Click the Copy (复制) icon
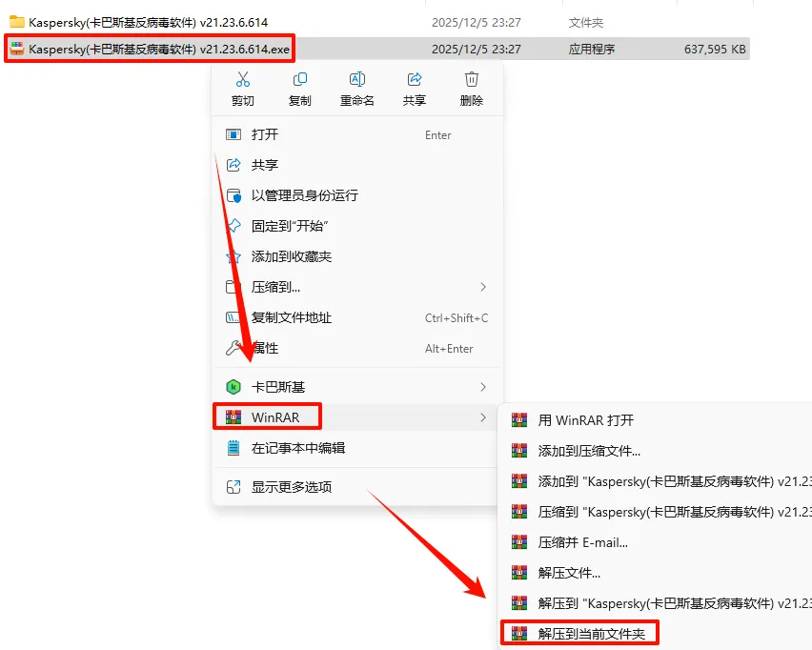The width and height of the screenshot is (812, 650). (300, 79)
